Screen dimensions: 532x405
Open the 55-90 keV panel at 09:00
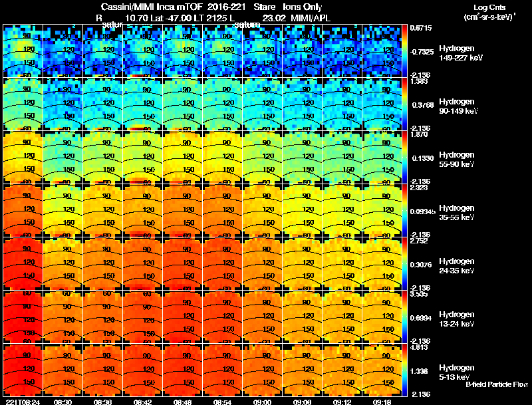pyautogui.click(x=262, y=158)
